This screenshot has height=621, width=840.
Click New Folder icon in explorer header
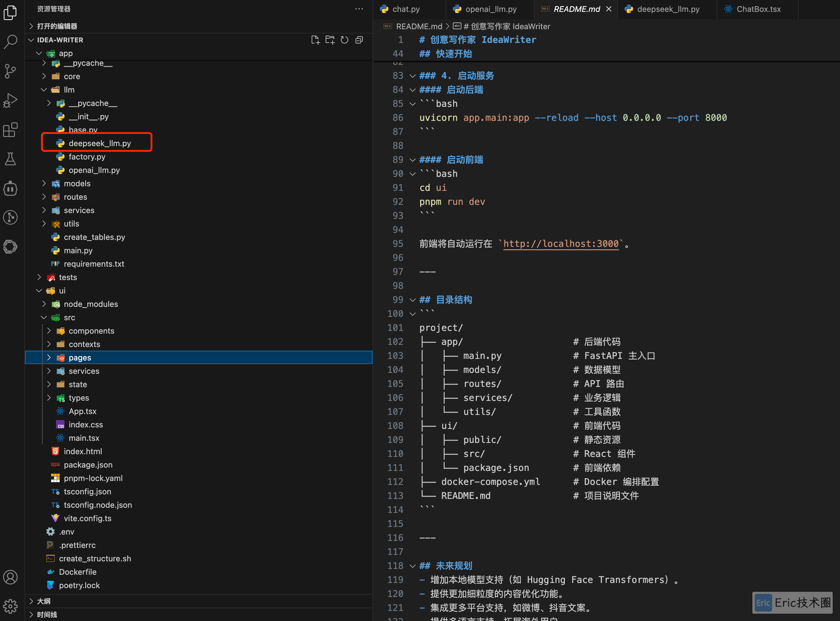pyautogui.click(x=330, y=40)
